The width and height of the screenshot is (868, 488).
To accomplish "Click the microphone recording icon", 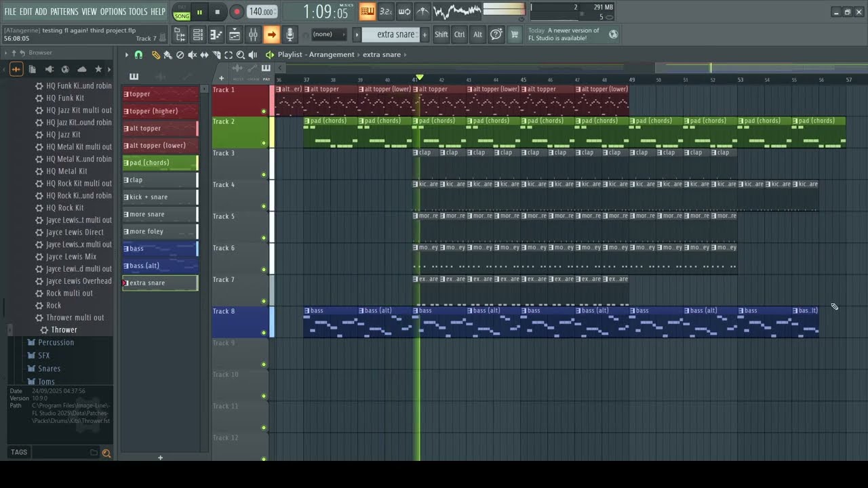I will (x=290, y=35).
